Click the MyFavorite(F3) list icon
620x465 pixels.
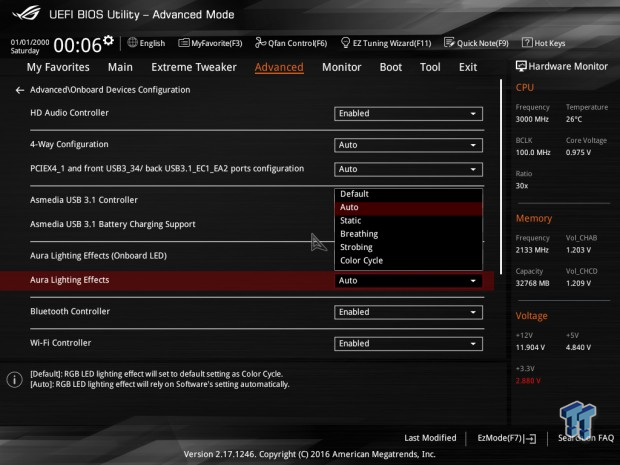pos(183,43)
